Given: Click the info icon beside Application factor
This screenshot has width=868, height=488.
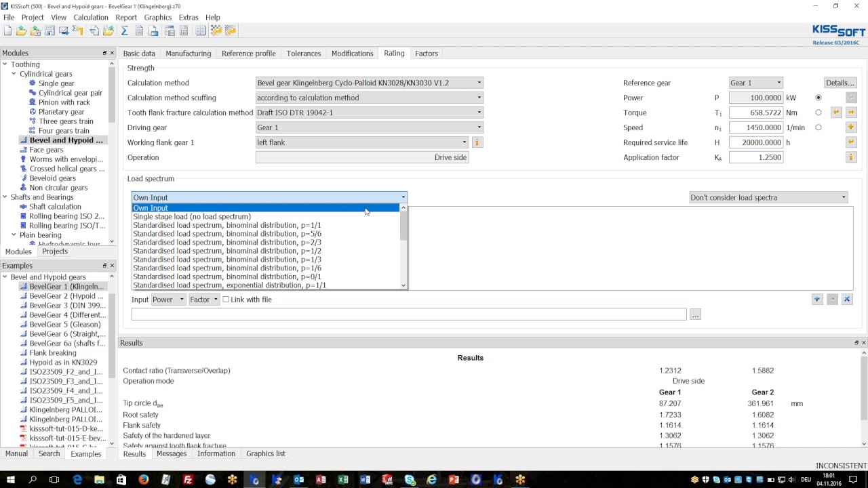Looking at the screenshot, I should pyautogui.click(x=850, y=157).
